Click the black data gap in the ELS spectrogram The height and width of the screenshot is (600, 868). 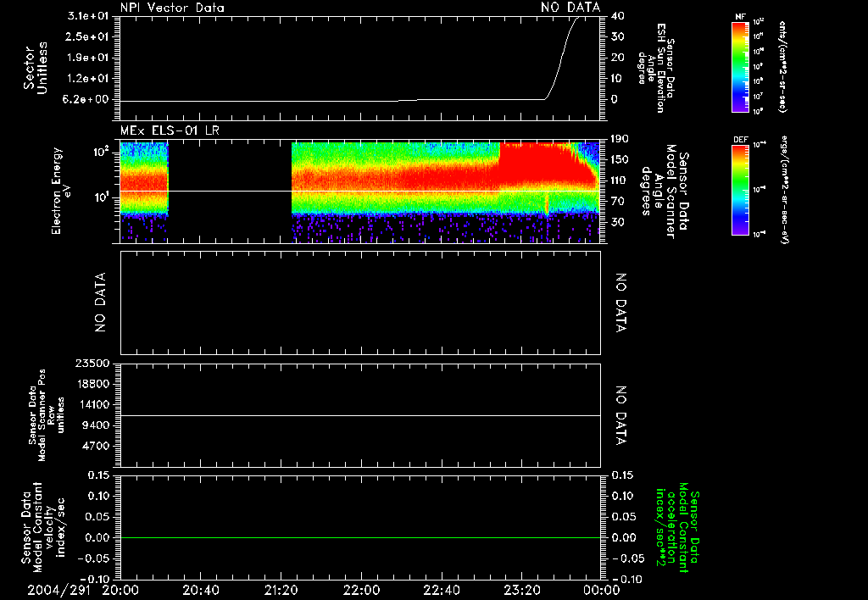(x=230, y=192)
